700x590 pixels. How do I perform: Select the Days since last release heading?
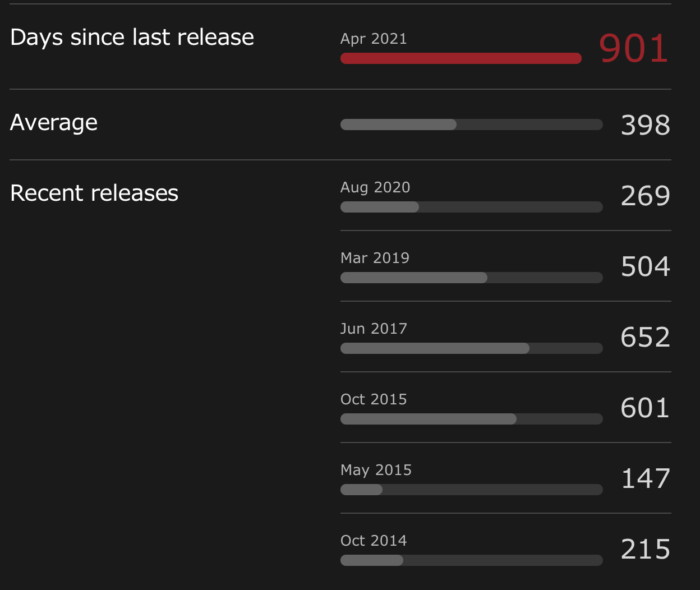coord(132,38)
